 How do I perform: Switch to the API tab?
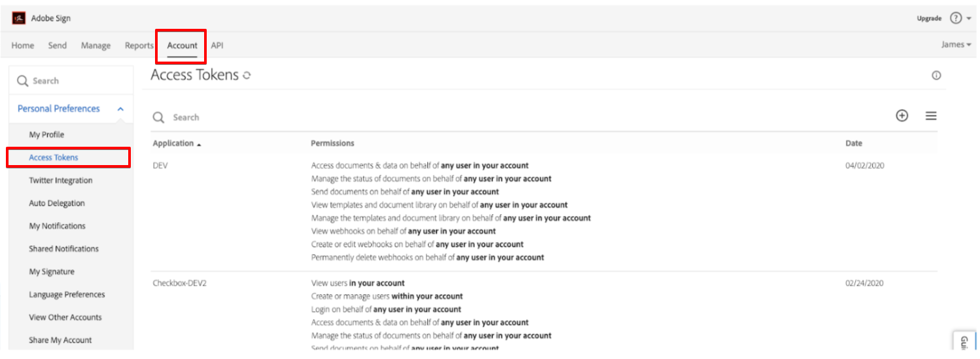217,45
